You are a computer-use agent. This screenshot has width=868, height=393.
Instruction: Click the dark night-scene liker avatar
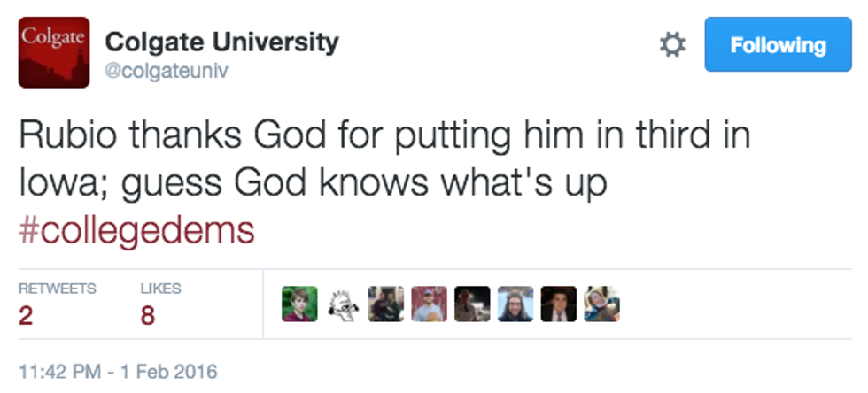coord(472,304)
